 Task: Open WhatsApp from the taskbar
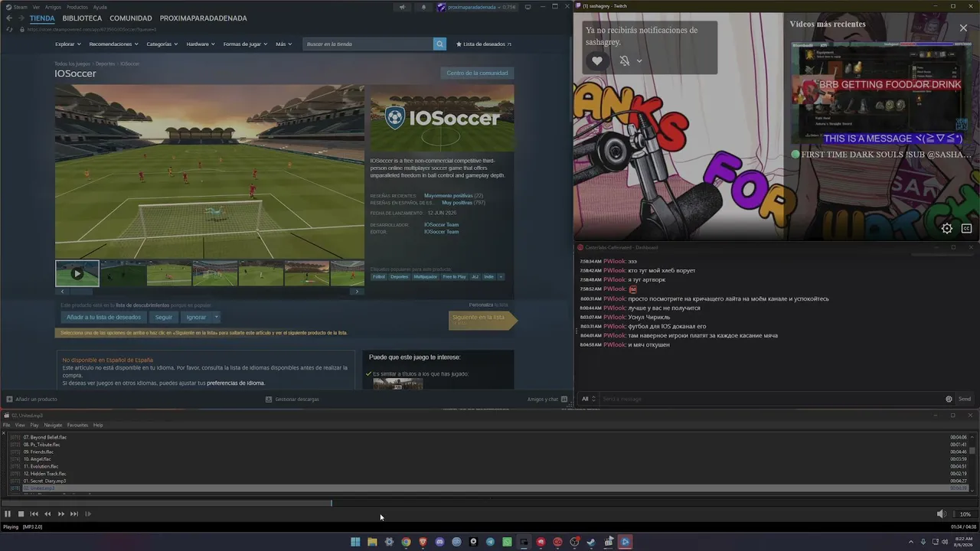pos(507,542)
